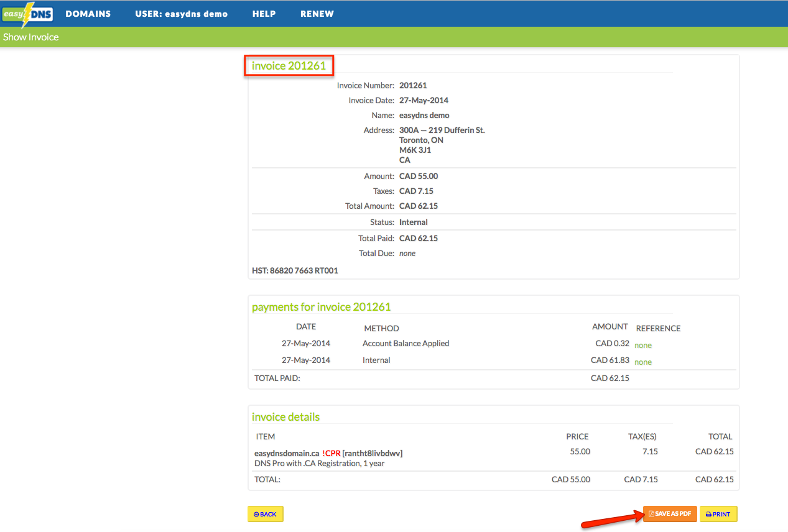
Task: Click the 'invoice details' heading
Action: [285, 416]
